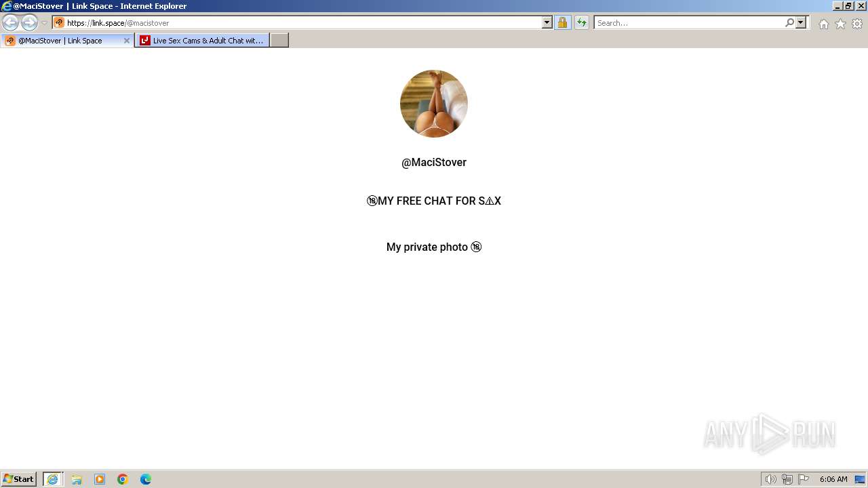
Task: Click the browser Forward arrow button
Action: [29, 22]
